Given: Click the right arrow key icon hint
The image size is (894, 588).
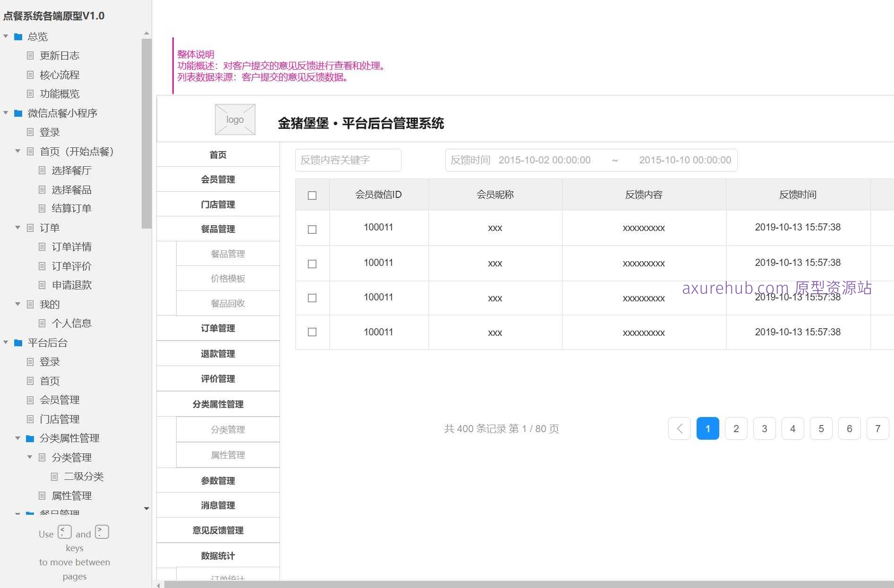Looking at the screenshot, I should tap(102, 532).
